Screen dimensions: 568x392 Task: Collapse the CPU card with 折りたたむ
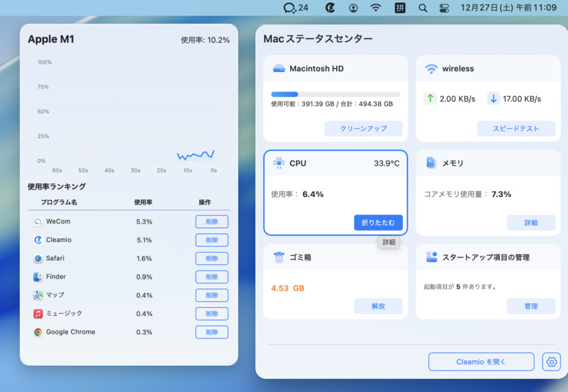coord(378,223)
